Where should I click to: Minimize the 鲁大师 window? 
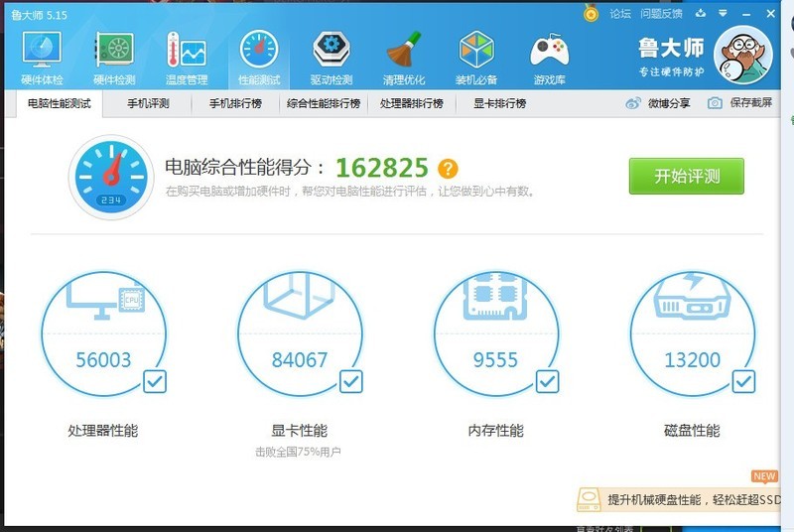(746, 14)
